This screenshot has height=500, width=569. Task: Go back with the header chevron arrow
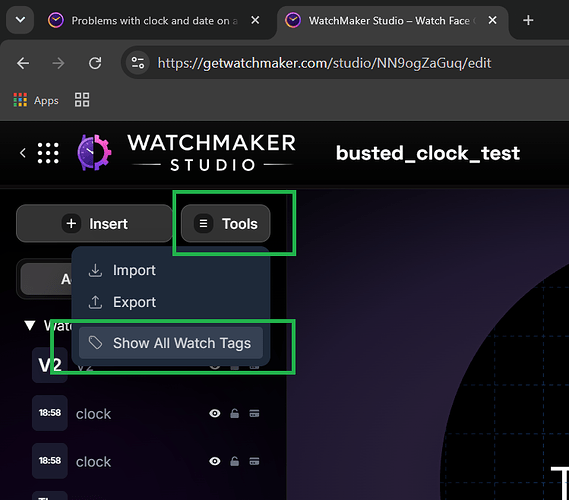pyautogui.click(x=22, y=153)
